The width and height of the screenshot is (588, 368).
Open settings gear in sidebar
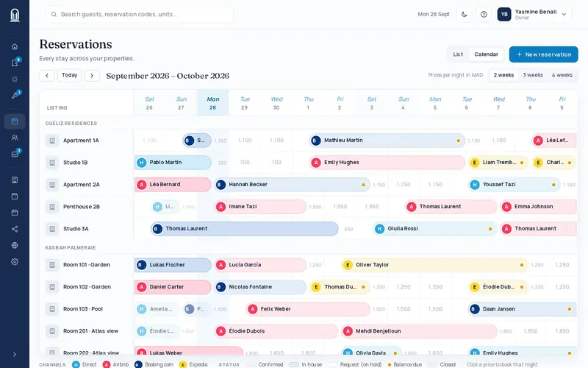tap(15, 262)
